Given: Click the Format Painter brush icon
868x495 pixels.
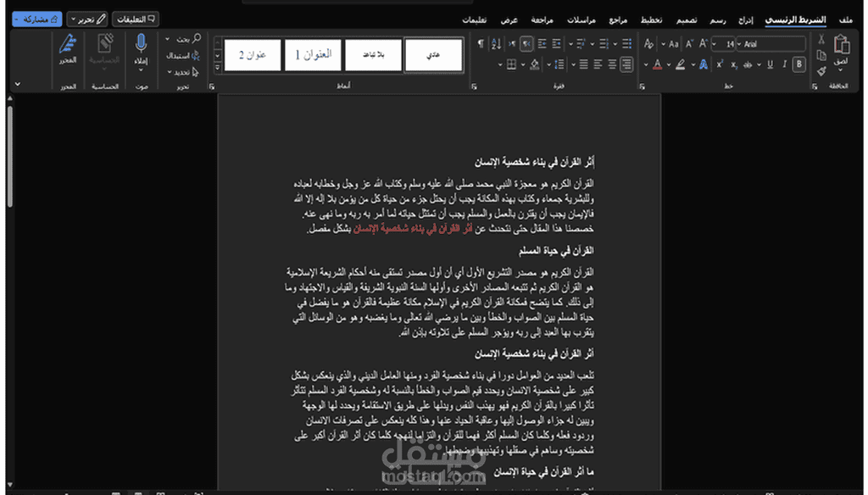Looking at the screenshot, I should [x=821, y=72].
